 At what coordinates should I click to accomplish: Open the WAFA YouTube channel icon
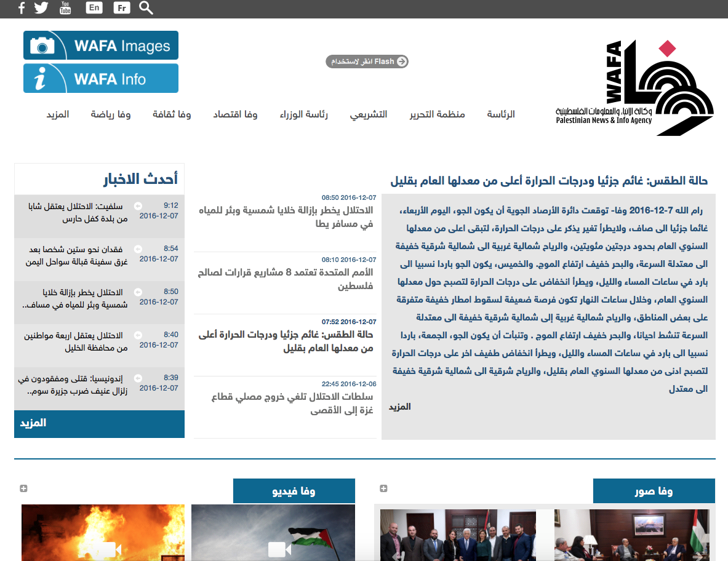65,8
